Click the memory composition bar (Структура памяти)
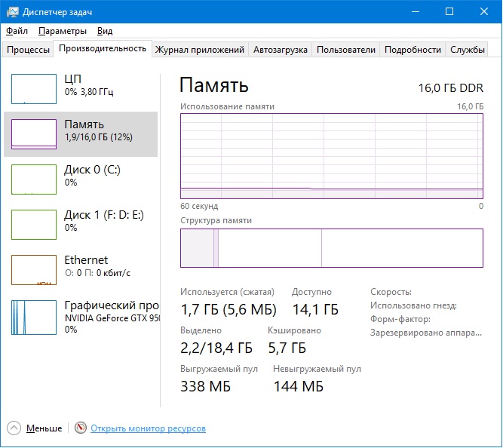This screenshot has height=448, width=503. (332, 248)
